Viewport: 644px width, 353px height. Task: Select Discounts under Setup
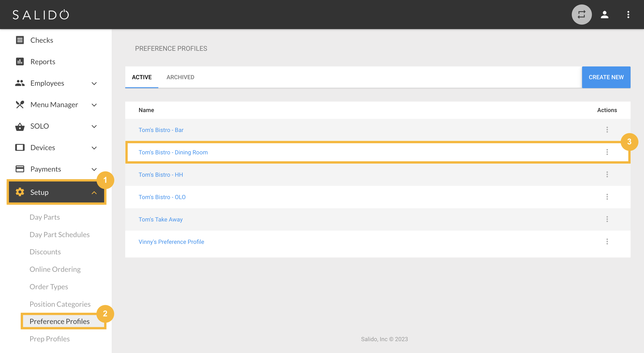click(45, 252)
